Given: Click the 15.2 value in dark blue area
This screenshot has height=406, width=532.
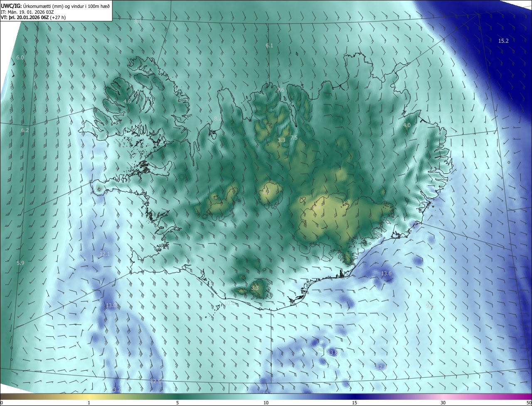Looking at the screenshot, I should point(503,41).
